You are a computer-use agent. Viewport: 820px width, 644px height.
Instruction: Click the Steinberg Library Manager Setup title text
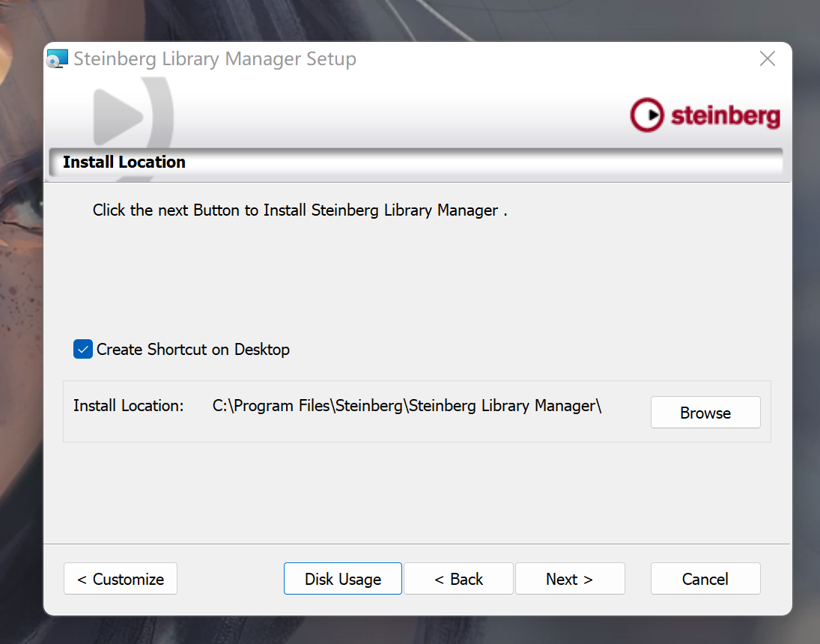click(x=215, y=58)
